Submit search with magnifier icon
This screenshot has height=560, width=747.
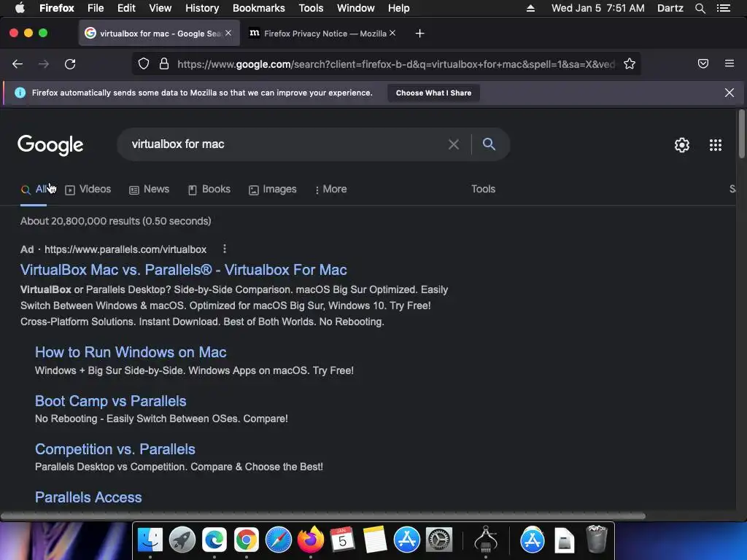(x=489, y=144)
